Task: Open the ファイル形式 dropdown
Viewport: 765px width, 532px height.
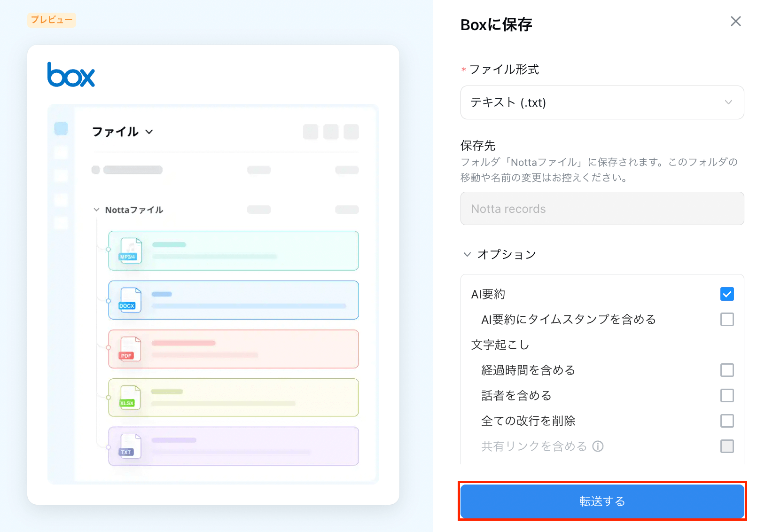Action: click(x=602, y=102)
